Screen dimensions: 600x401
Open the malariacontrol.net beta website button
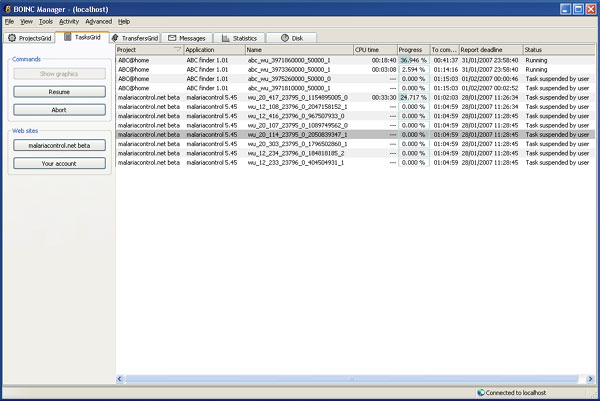59,146
